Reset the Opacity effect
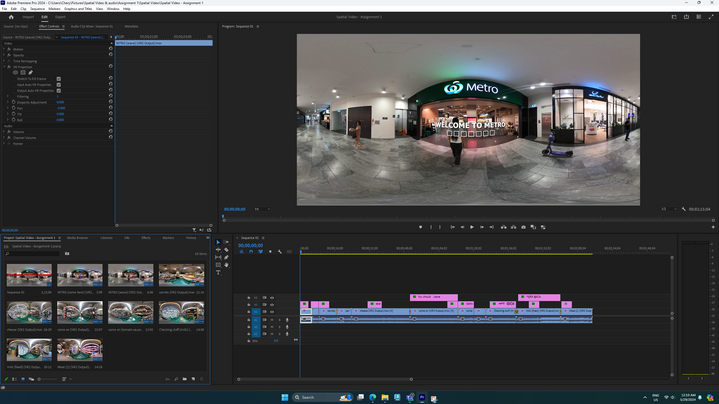 [x=111, y=55]
